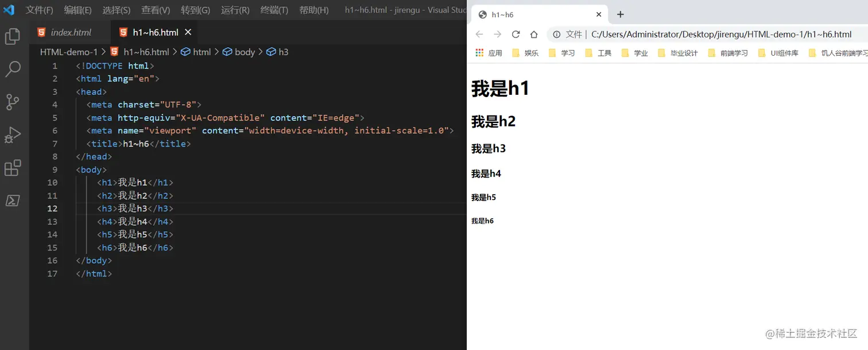Click line number 1 in the editor gutter
The height and width of the screenshot is (350, 868).
[55, 66]
